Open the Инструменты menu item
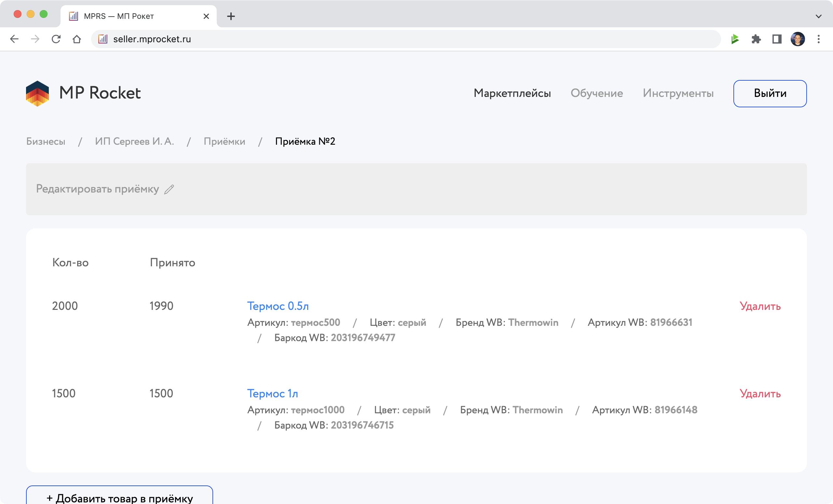 [678, 93]
